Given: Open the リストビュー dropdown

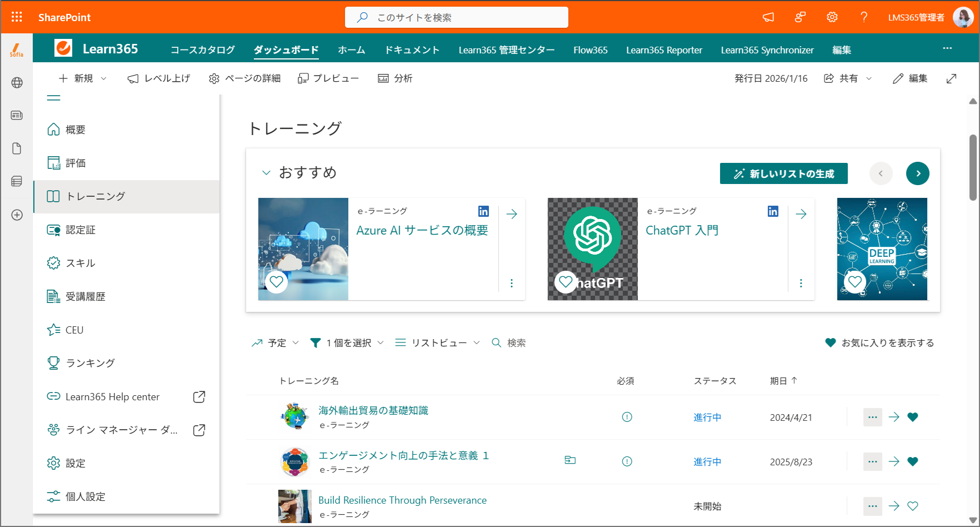Looking at the screenshot, I should pos(438,343).
